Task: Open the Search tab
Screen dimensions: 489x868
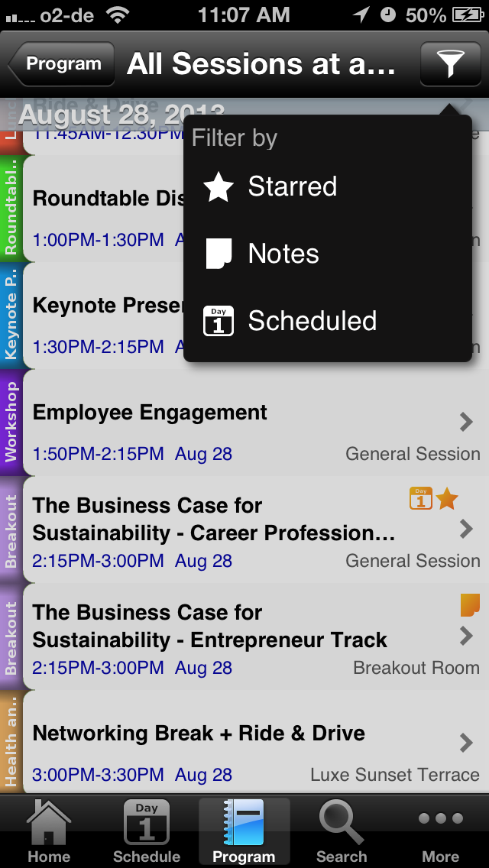Action: pyautogui.click(x=342, y=831)
